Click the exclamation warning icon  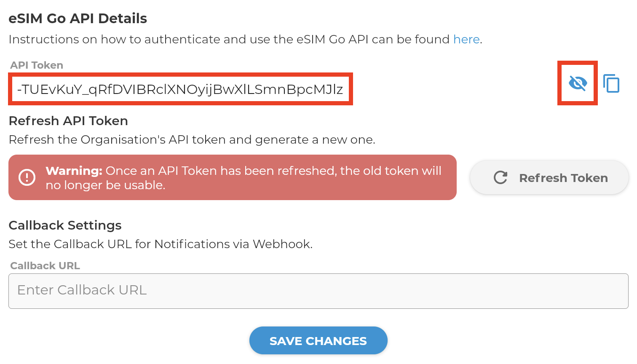(x=27, y=177)
